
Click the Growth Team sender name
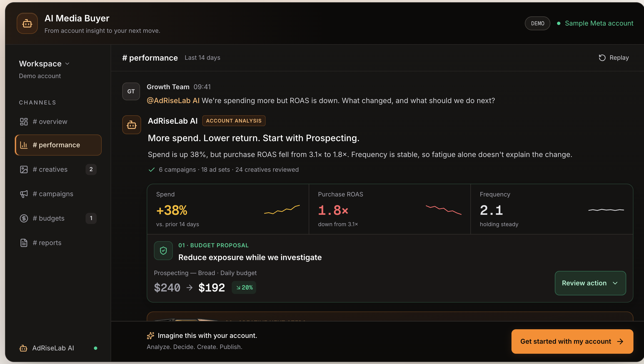coord(168,87)
